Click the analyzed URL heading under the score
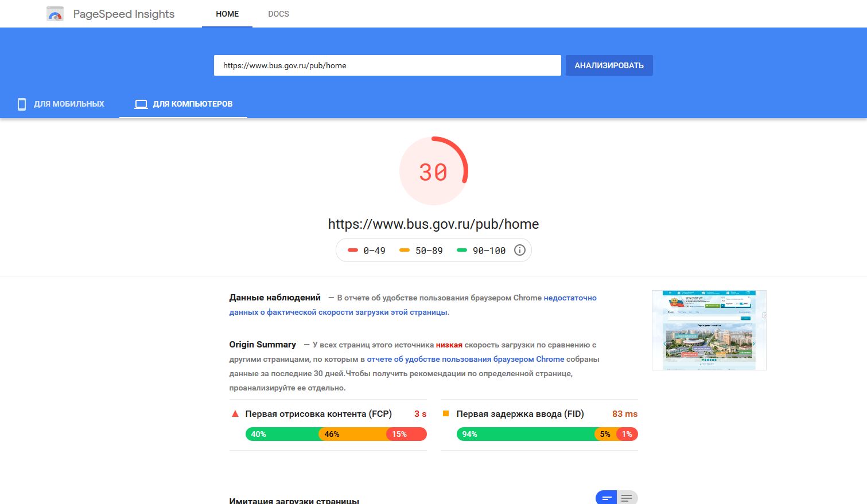The height and width of the screenshot is (504, 867). pos(434,224)
